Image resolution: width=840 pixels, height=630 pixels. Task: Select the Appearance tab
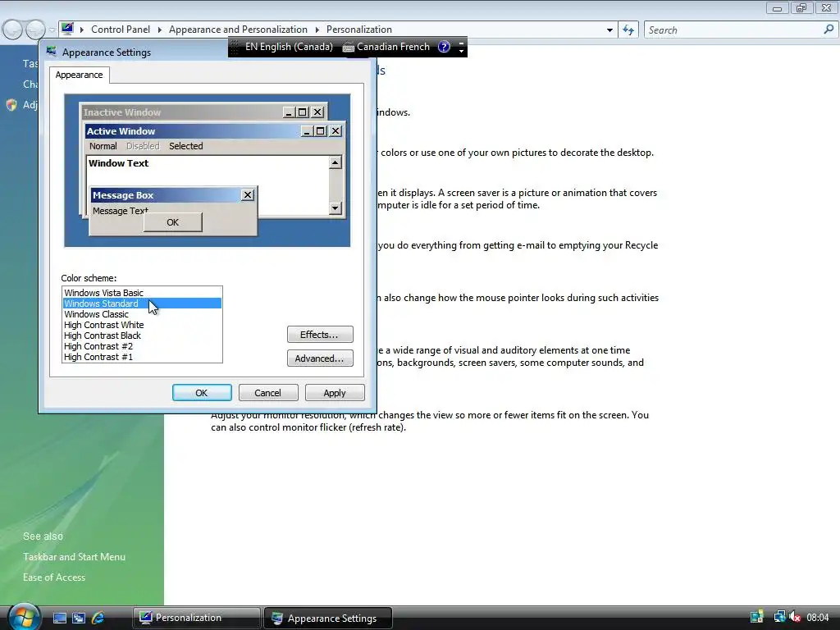click(80, 75)
